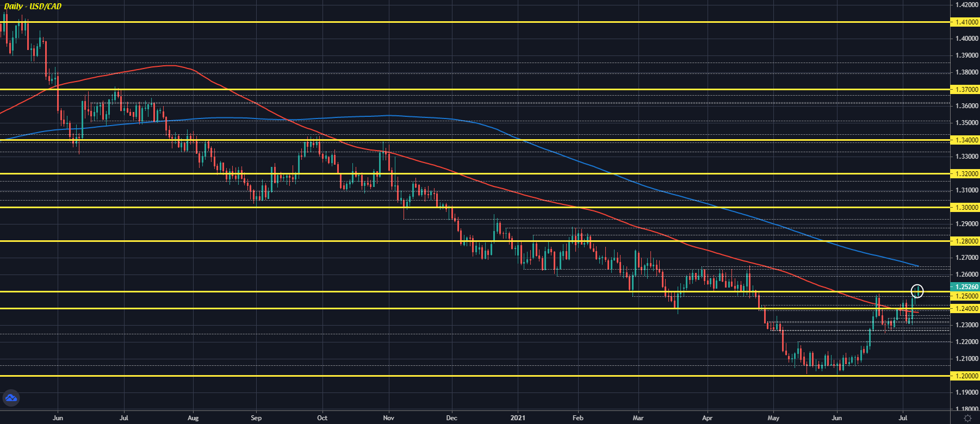Click the 1.20000 yellow level label
980x424 pixels.
964,376
